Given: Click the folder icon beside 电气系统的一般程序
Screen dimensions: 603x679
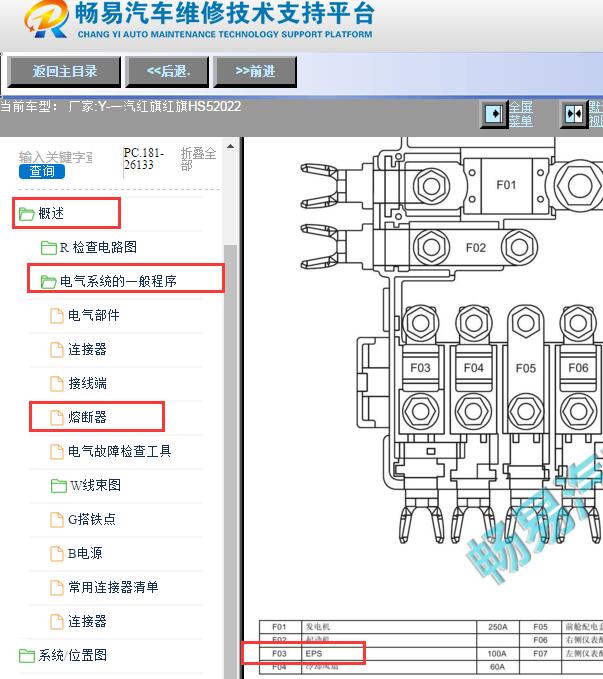Looking at the screenshot, I should tap(49, 281).
